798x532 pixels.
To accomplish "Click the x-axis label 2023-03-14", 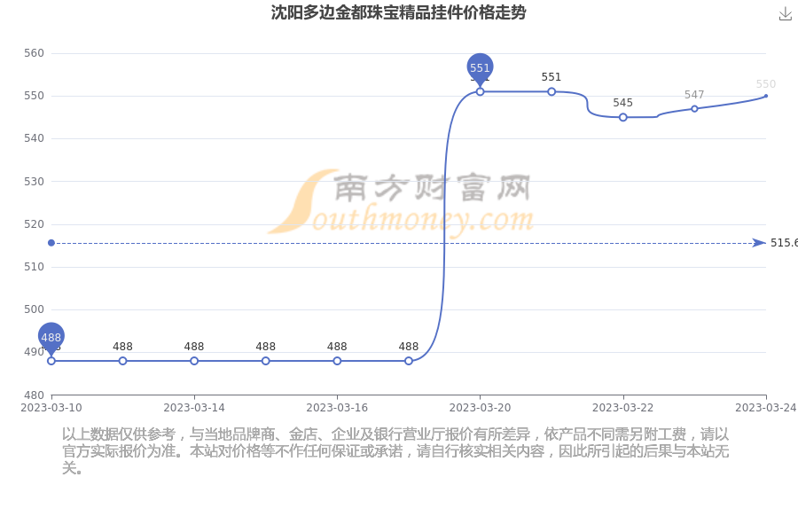I will pyautogui.click(x=194, y=408).
